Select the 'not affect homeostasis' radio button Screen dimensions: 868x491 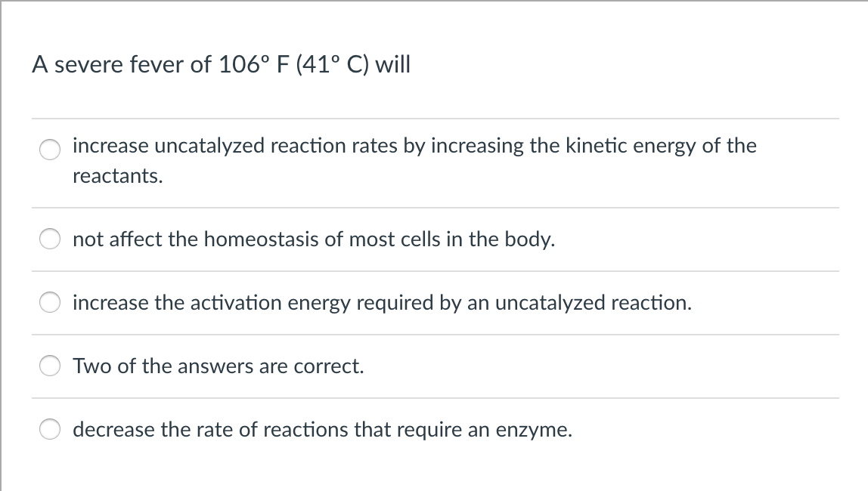[x=49, y=239]
